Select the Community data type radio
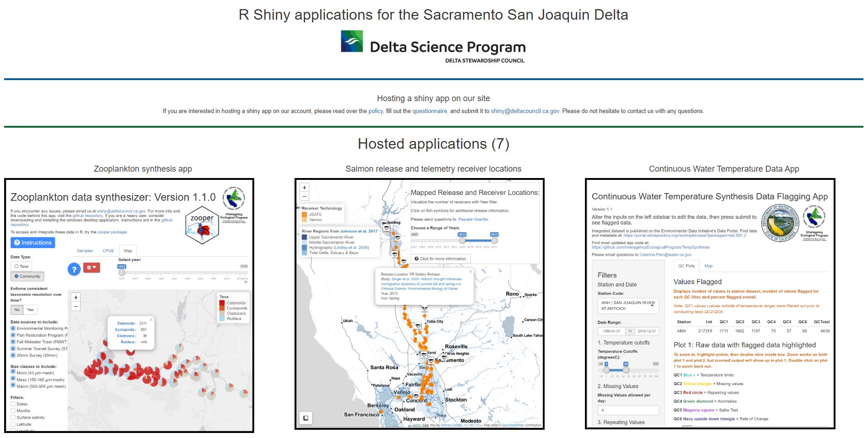This screenshot has height=438, width=868. pos(27,276)
